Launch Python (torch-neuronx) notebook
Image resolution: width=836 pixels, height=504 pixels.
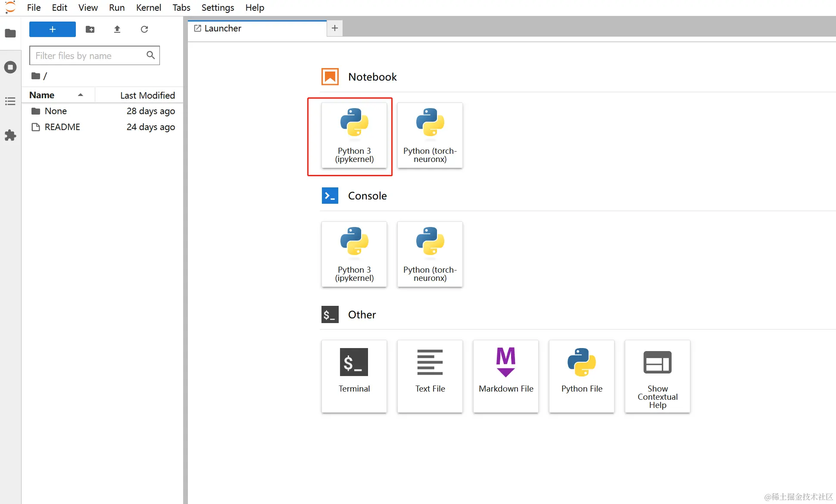click(x=430, y=135)
